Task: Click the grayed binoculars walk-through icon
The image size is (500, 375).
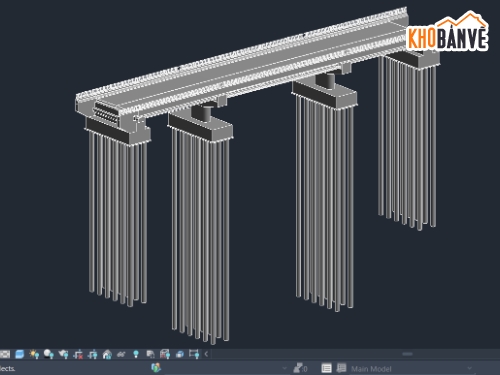Action: 121,354
